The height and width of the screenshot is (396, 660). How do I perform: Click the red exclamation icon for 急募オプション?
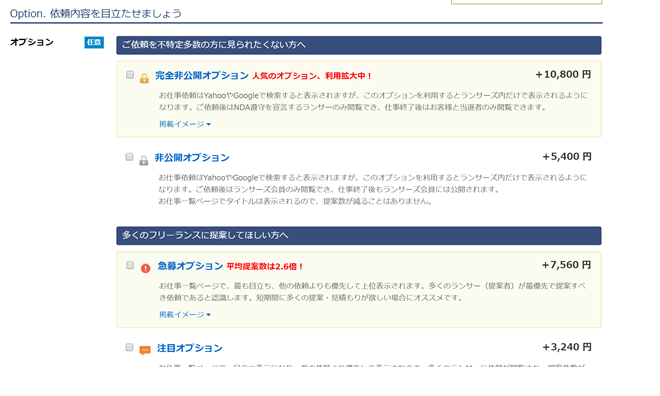click(x=146, y=268)
